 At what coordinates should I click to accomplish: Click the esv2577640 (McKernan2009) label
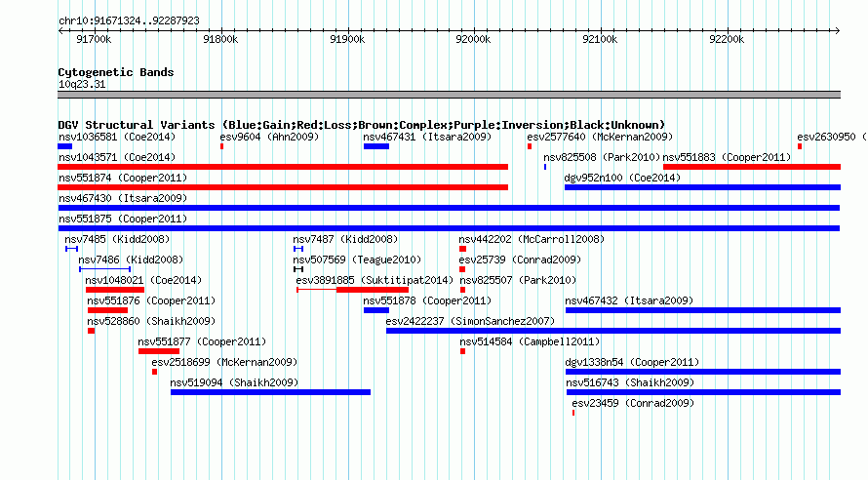pos(600,137)
